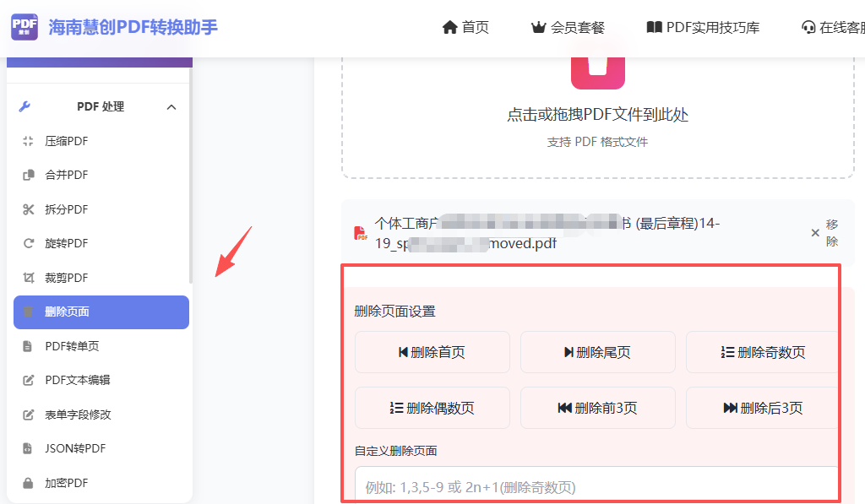The width and height of the screenshot is (865, 504).
Task: Open the 首页 nav item
Action: click(x=465, y=27)
